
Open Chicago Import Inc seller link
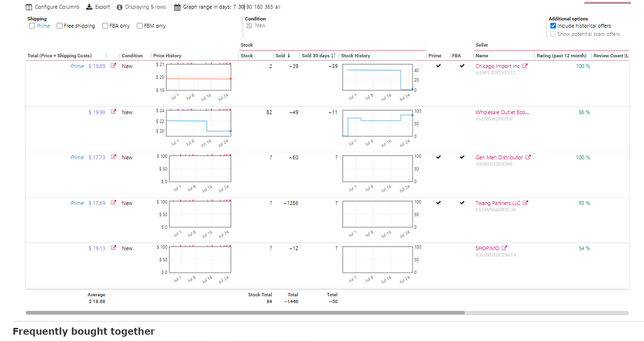[x=497, y=66]
